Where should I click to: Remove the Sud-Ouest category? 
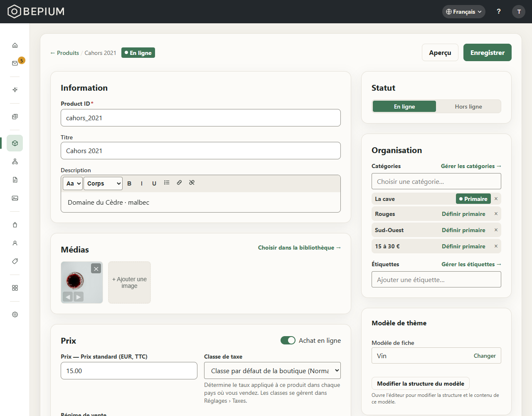tap(496, 230)
